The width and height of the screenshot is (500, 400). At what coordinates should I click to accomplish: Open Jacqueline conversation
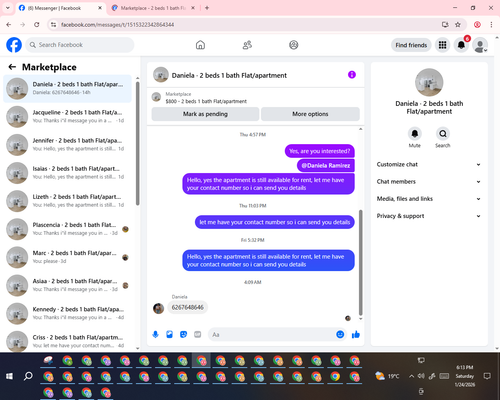[x=67, y=117]
